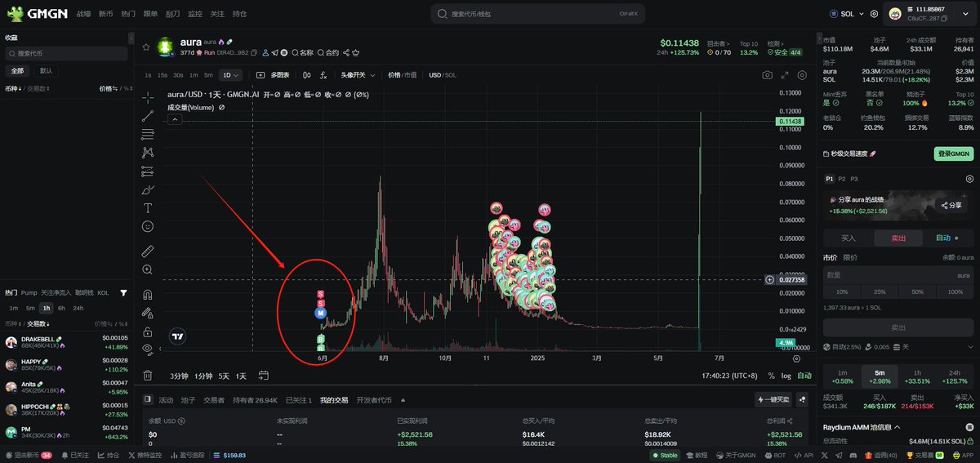Image resolution: width=980 pixels, height=463 pixels.
Task: Open the 持有者 holders tab
Action: tap(256, 400)
